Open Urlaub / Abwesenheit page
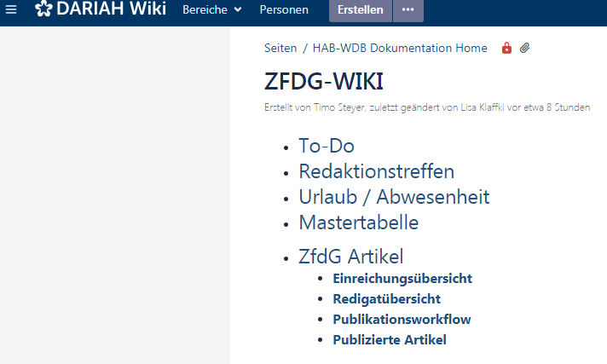The image size is (607, 364). [394, 197]
